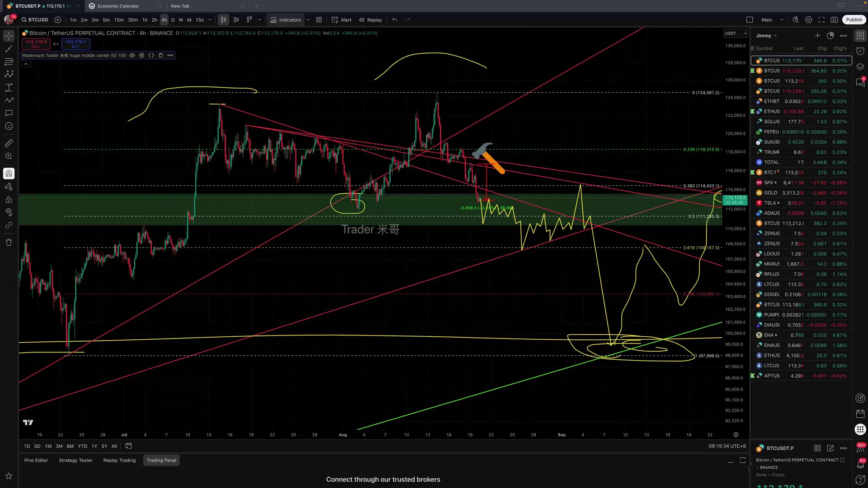Viewport: 868px width, 488px height.
Task: Open the Fibonacci retracement tools
Action: (9, 61)
